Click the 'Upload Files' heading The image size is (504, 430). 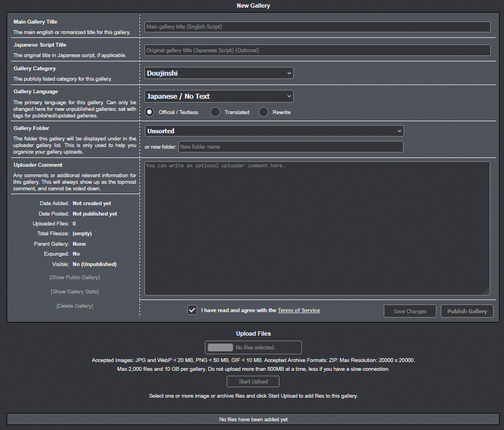pos(253,333)
